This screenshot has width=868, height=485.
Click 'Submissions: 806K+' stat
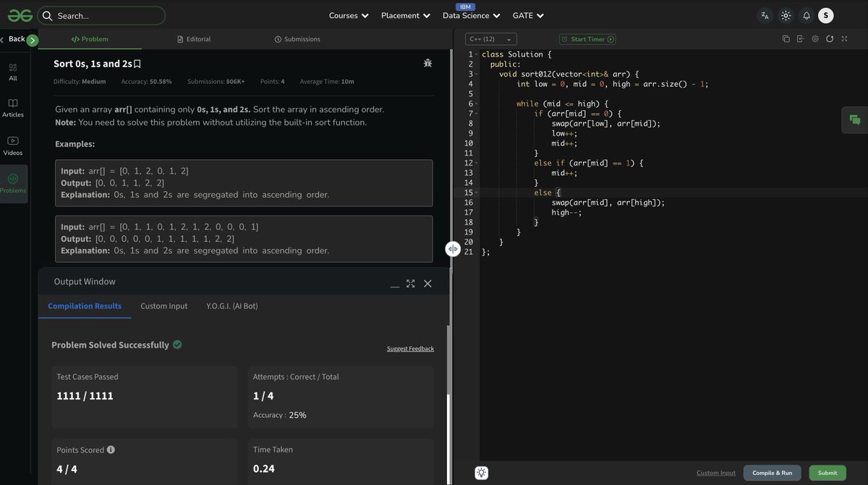click(216, 82)
